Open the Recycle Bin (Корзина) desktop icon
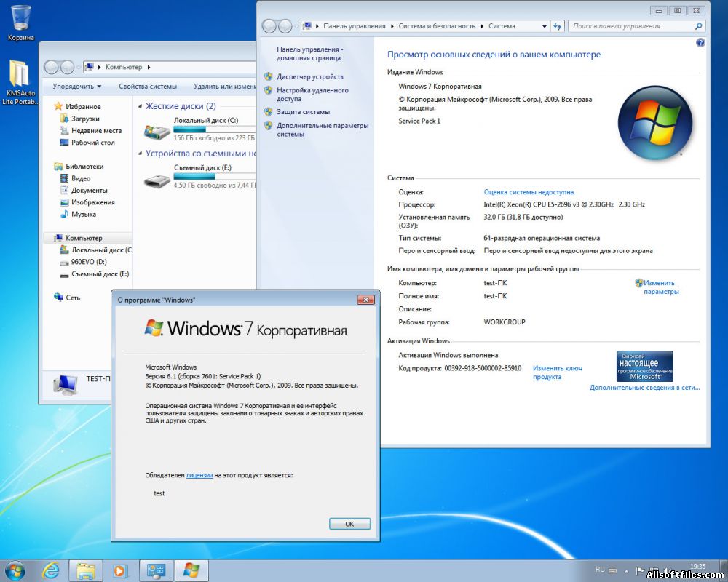 pyautogui.click(x=21, y=23)
